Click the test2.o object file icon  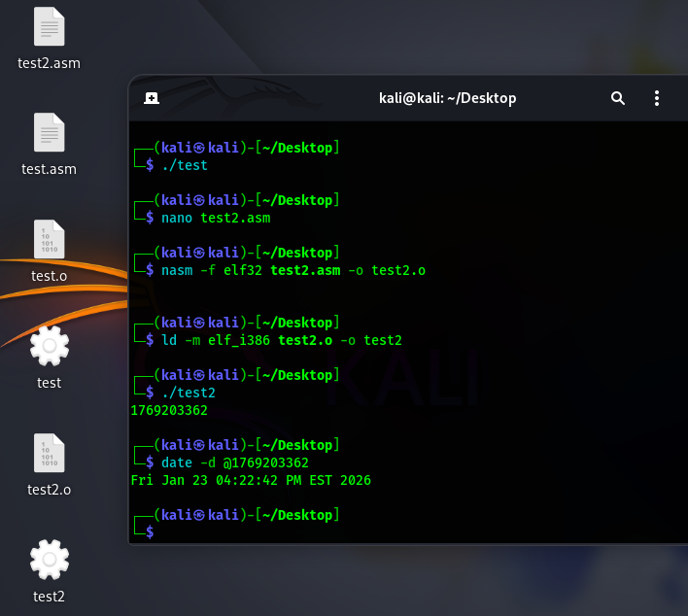[50, 455]
